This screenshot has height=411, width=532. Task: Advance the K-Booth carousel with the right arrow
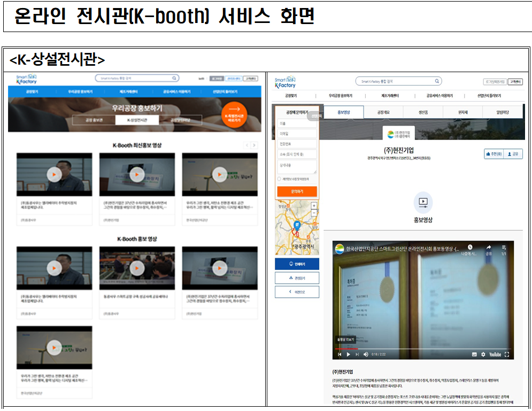(254, 145)
